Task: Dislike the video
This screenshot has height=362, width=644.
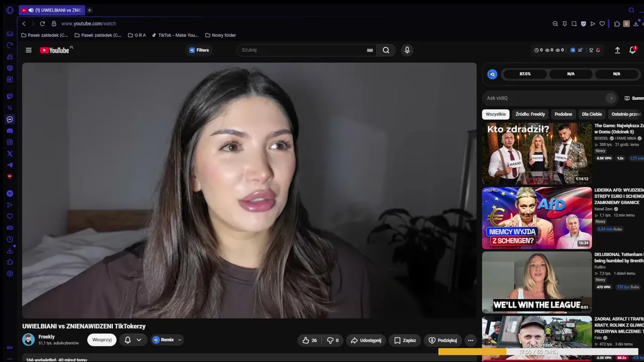Action: (333, 340)
